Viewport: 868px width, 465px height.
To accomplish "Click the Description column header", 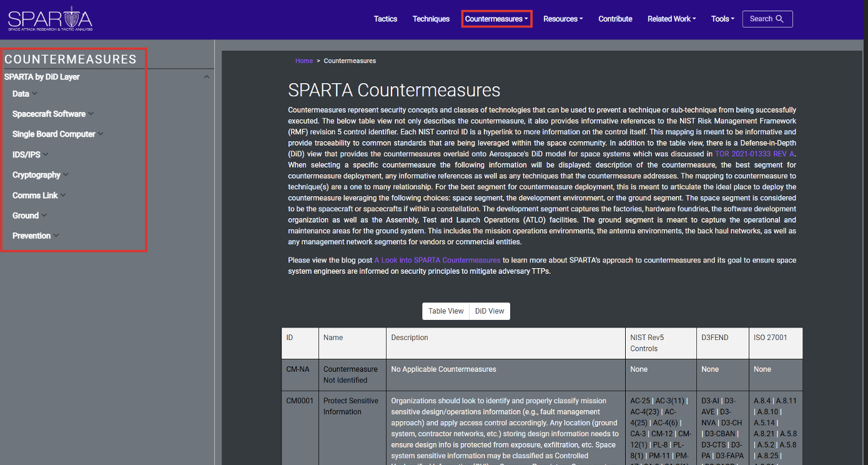I will point(506,342).
